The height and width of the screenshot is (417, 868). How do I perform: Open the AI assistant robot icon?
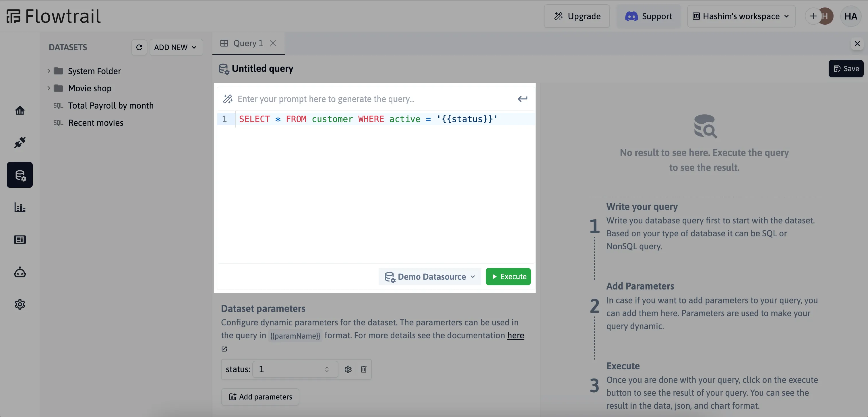coord(20,273)
